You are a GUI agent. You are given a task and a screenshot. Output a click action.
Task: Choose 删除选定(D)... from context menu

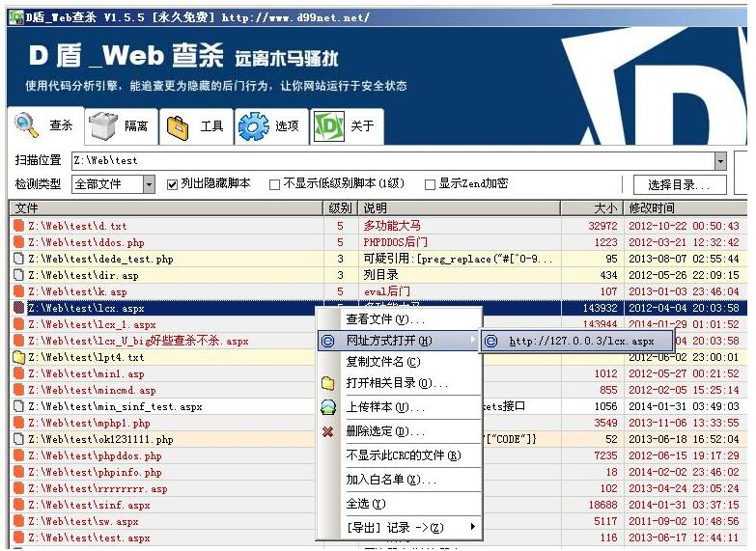(400, 431)
